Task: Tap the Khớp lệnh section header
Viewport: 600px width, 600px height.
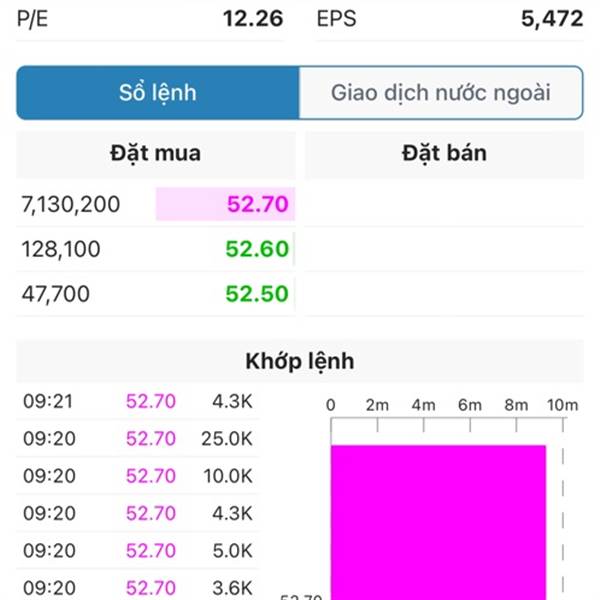Action: (x=300, y=361)
